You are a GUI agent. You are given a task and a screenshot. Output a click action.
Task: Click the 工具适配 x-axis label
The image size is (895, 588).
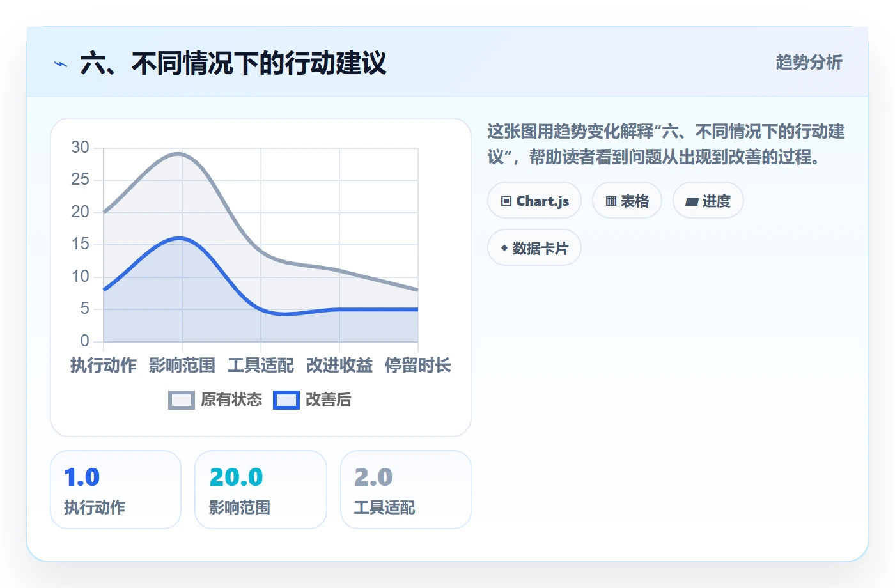click(x=261, y=366)
